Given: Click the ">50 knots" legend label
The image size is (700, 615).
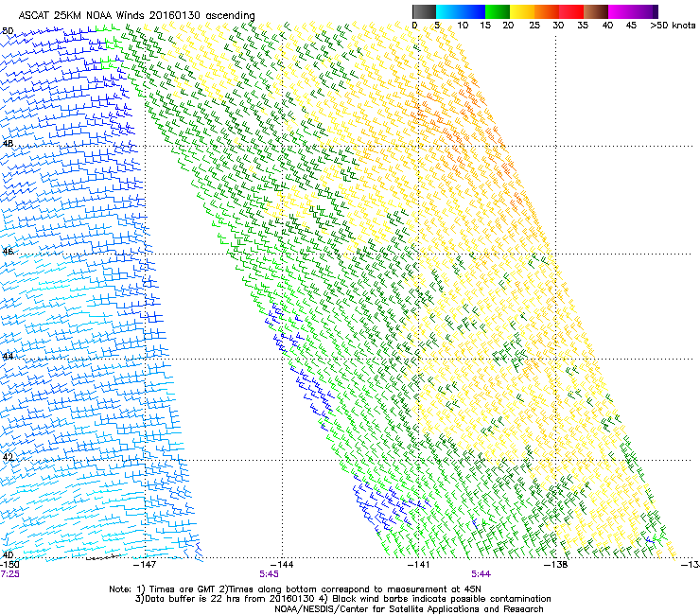Looking at the screenshot, I should (673, 26).
